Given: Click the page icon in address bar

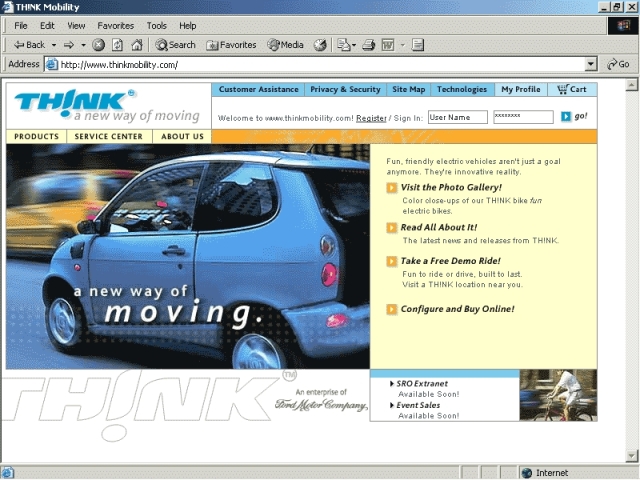Looking at the screenshot, I should pos(51,64).
